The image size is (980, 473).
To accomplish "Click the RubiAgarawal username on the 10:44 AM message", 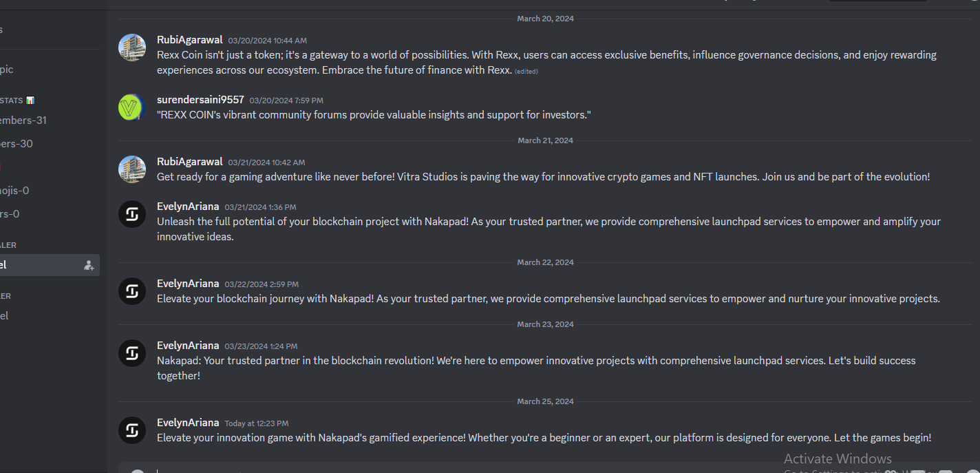I will (190, 40).
